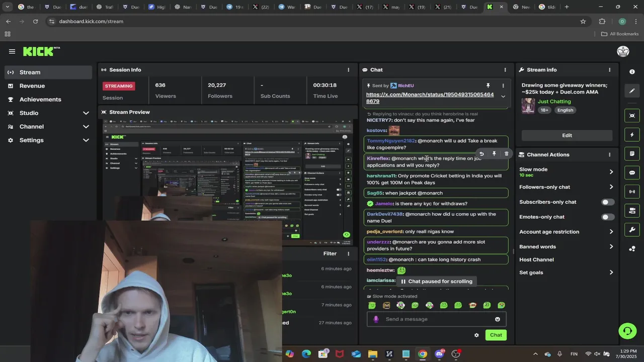The width and height of the screenshot is (644, 362).
Task: Open Banned words arrow
Action: (611, 247)
